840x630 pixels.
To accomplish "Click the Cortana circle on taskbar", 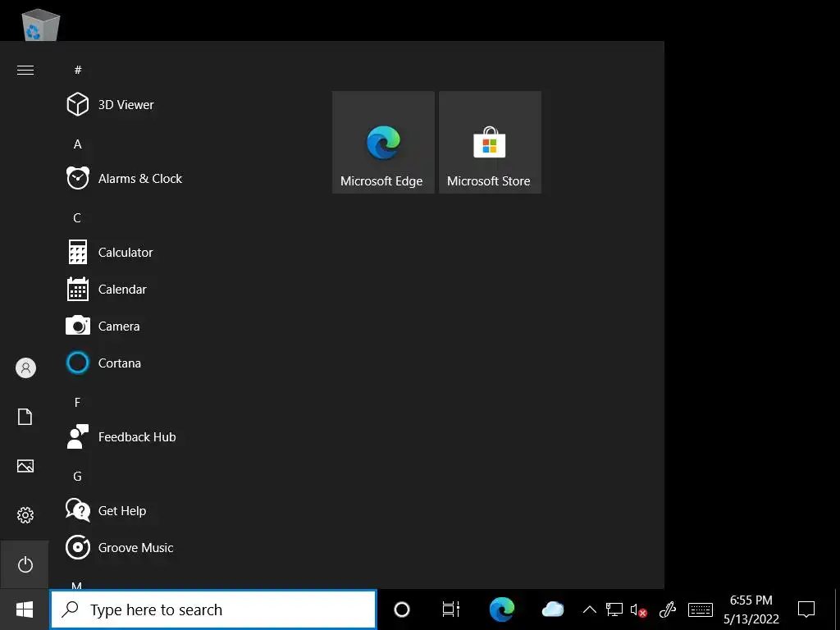I will point(402,609).
